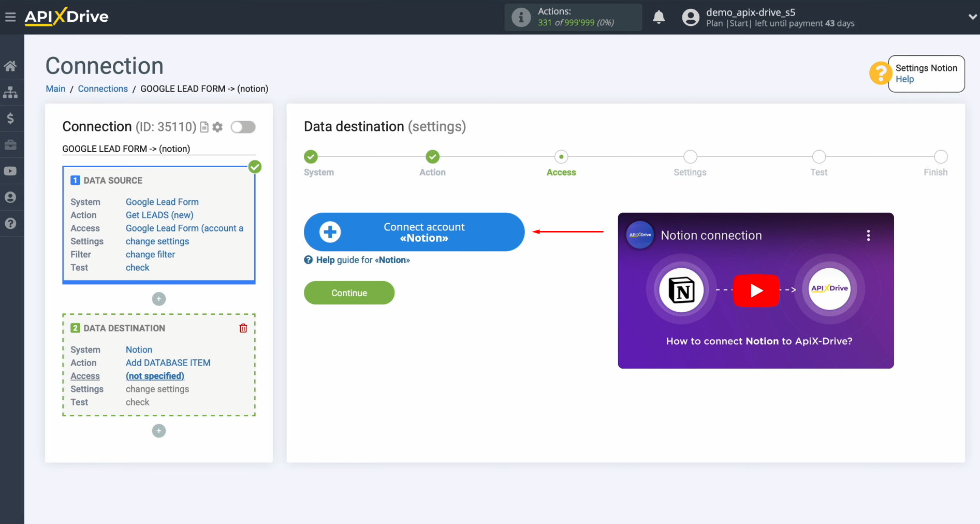Screen dimensions: 980x524
Task: Open the Help guide for Notion link
Action: pyautogui.click(x=357, y=259)
